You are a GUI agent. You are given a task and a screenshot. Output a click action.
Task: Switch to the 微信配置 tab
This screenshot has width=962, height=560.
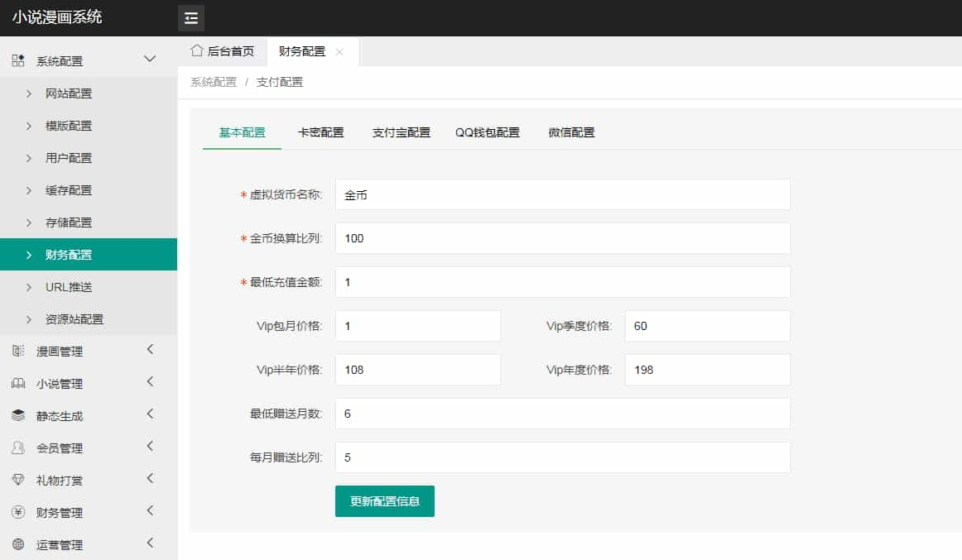(x=571, y=132)
